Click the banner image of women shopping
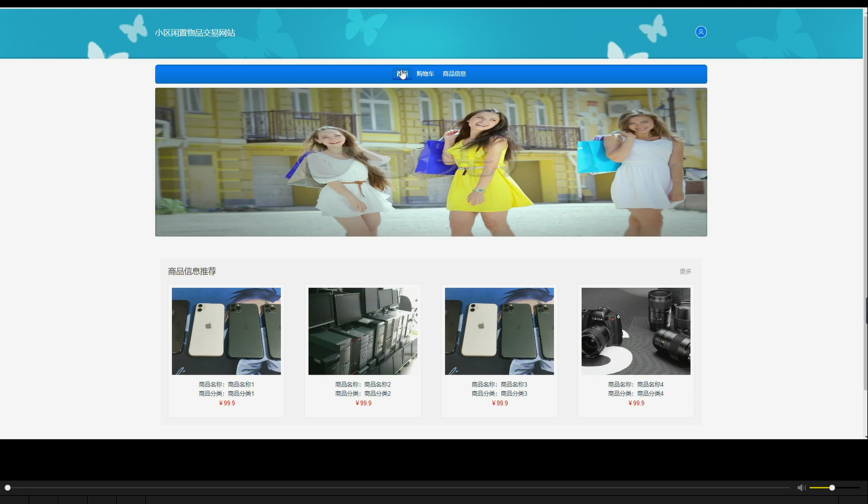The image size is (868, 504). click(431, 162)
